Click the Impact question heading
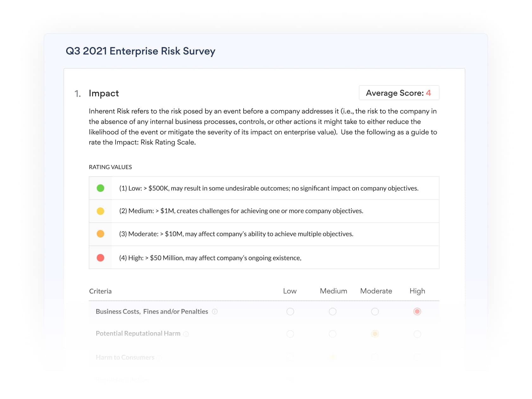532x399 pixels. [x=104, y=93]
